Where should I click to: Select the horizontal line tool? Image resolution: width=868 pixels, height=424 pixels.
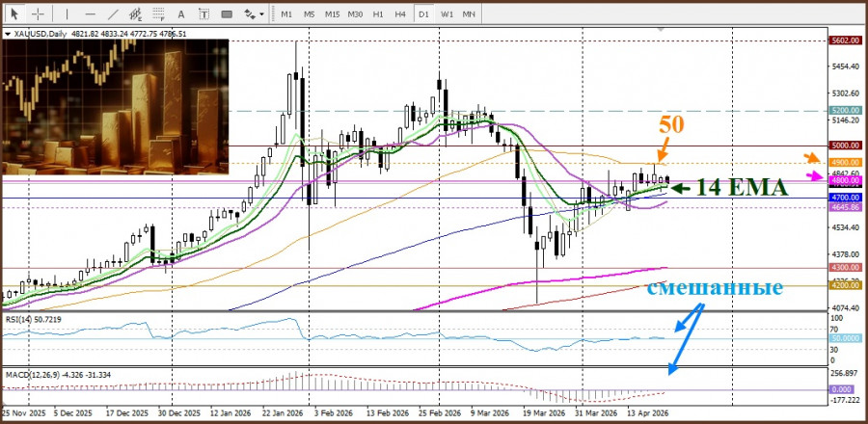[x=89, y=14]
